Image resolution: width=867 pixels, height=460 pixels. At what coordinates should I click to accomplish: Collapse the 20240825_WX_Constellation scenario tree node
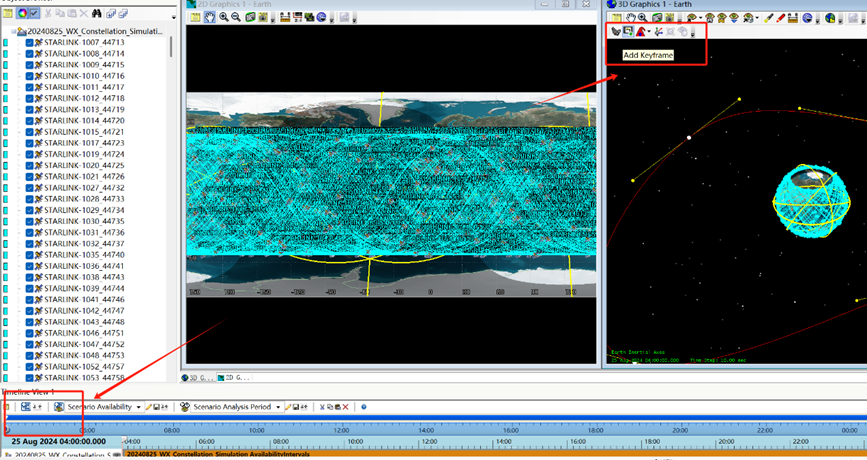[14, 32]
